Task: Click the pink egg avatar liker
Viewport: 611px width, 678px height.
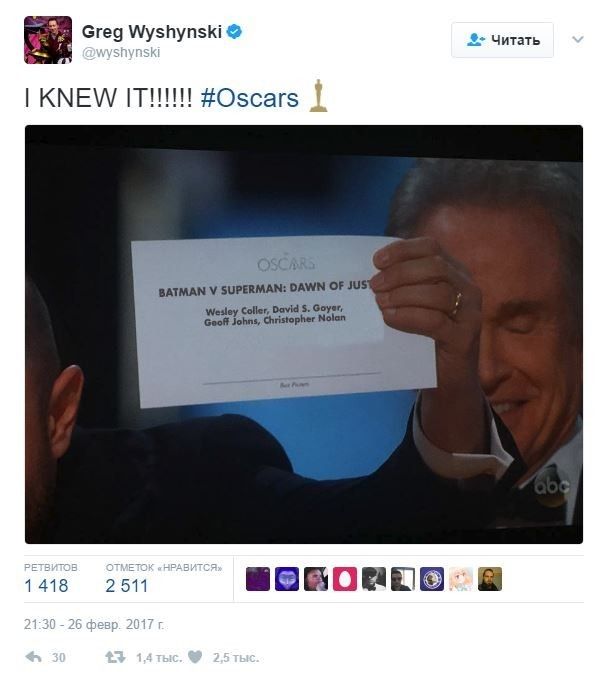Action: pos(345,579)
